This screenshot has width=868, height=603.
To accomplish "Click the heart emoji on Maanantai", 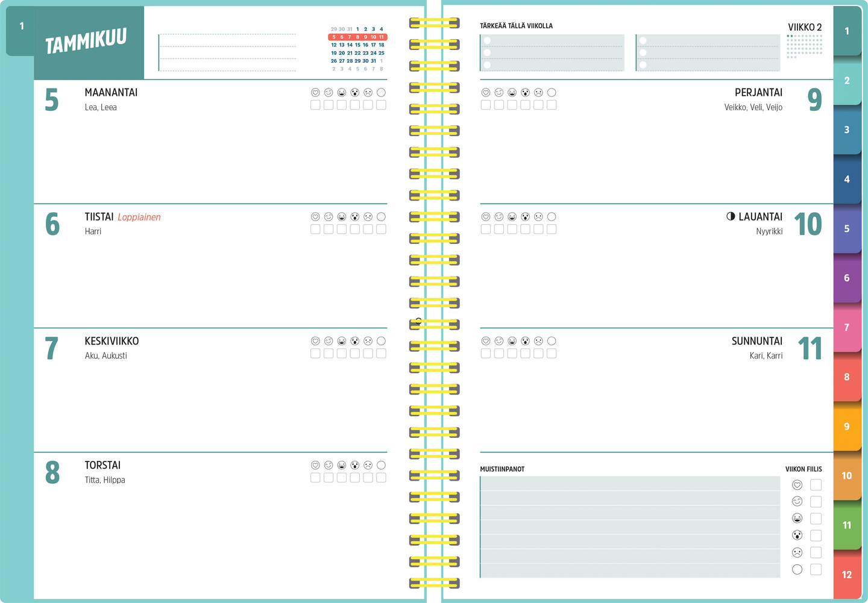I will [315, 93].
